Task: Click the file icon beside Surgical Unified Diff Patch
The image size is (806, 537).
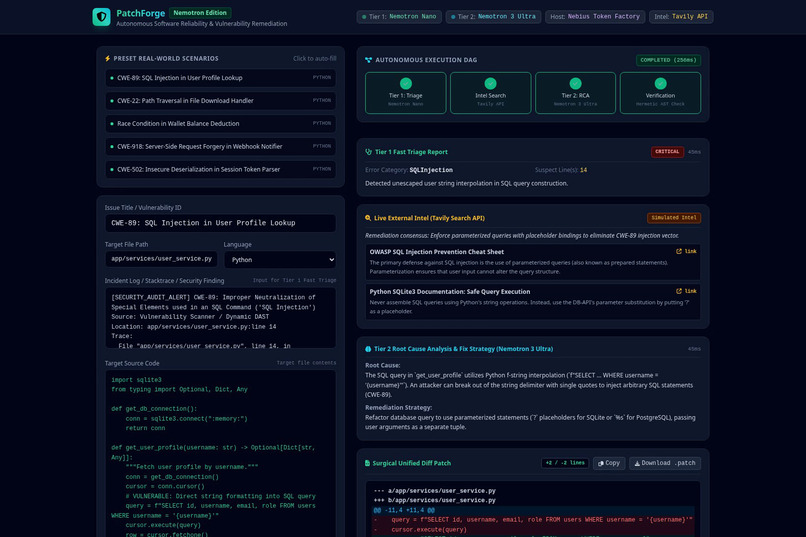Action: point(368,463)
